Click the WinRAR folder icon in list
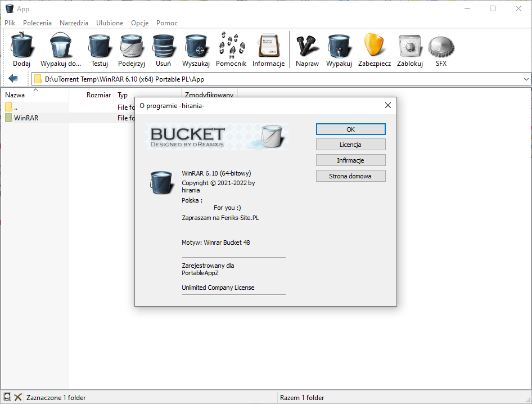 (x=9, y=118)
